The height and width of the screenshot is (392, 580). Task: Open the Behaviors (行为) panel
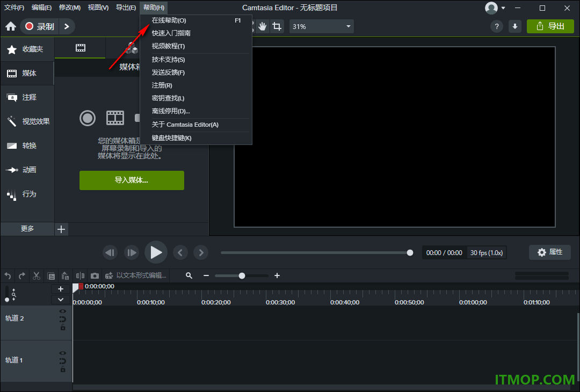tap(27, 194)
